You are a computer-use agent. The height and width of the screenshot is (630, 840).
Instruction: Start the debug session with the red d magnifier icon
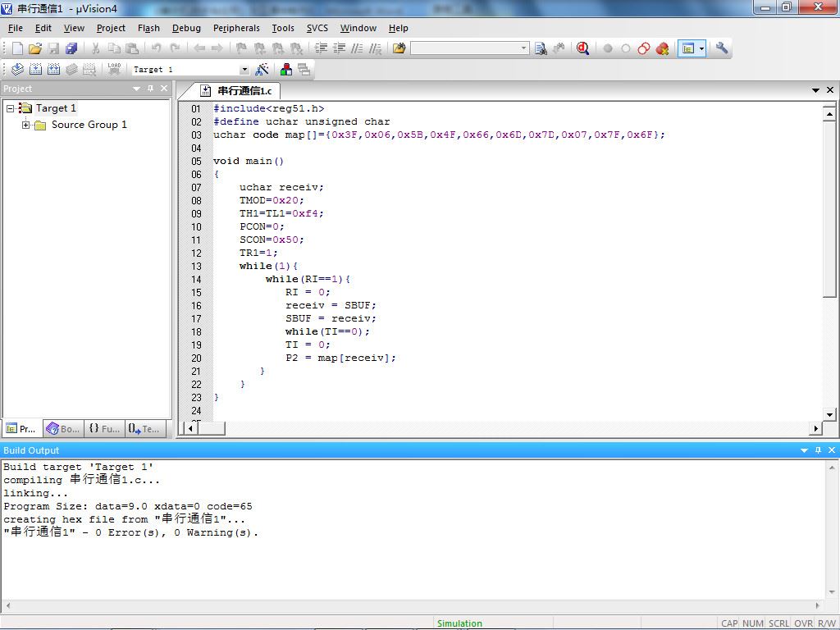(583, 48)
